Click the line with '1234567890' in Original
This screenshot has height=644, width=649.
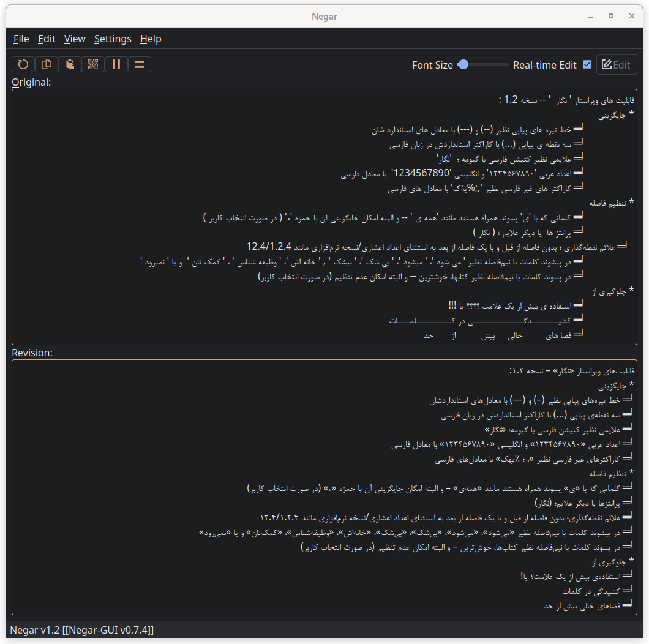tap(462, 173)
